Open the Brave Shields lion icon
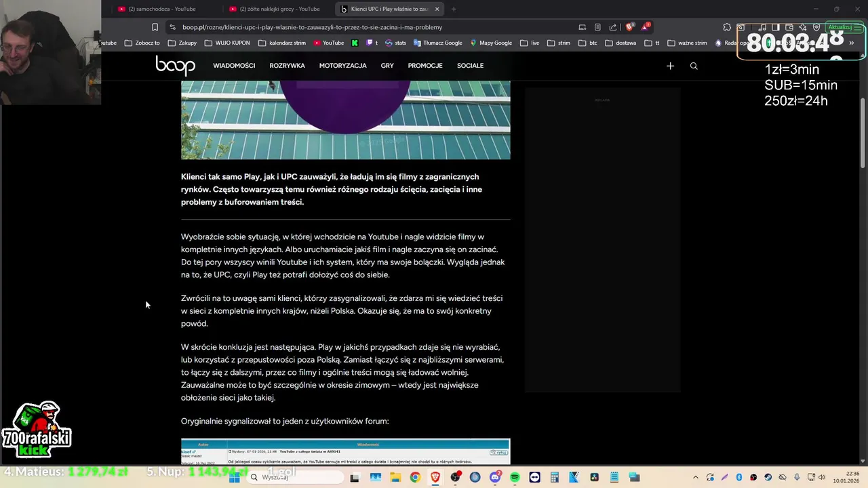 (x=629, y=27)
